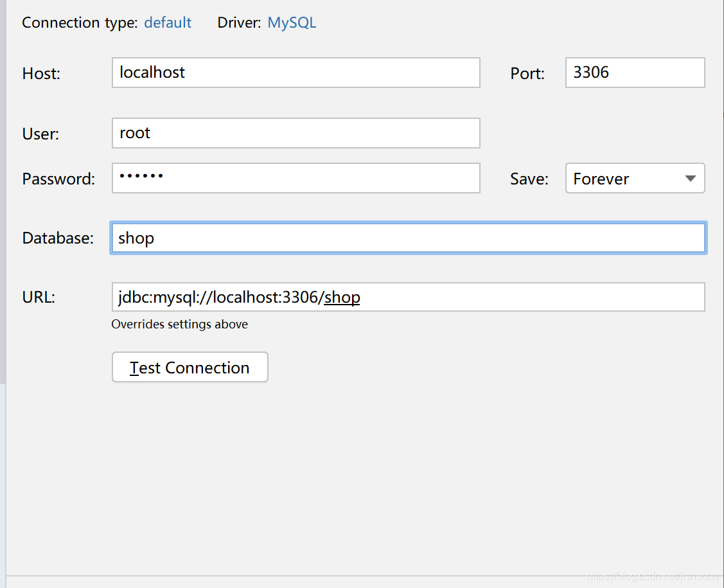Click the "User:" label
Screen dimensions: 724x588
tap(40, 134)
